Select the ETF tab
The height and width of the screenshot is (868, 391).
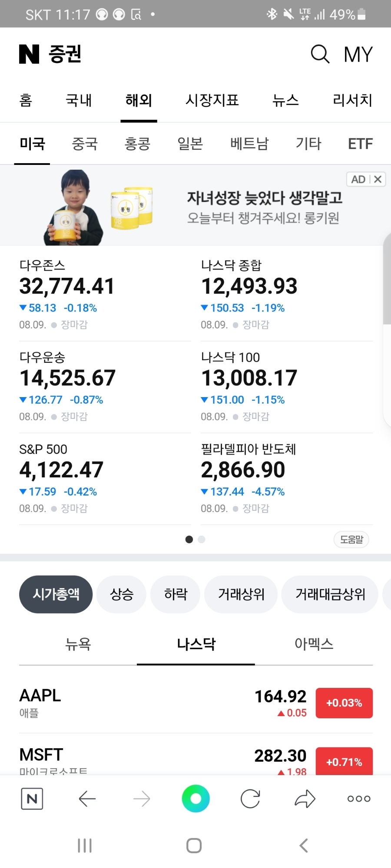[x=360, y=144]
